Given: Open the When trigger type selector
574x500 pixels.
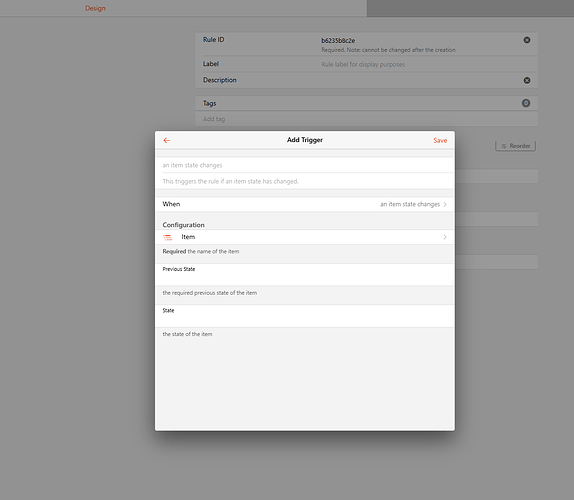Looking at the screenshot, I should click(x=305, y=204).
